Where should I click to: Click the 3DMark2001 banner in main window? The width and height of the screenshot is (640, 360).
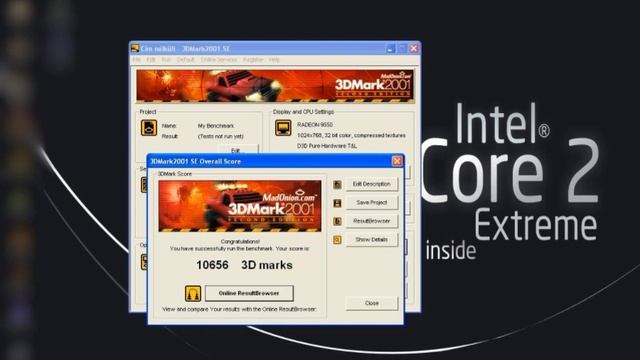(275, 86)
